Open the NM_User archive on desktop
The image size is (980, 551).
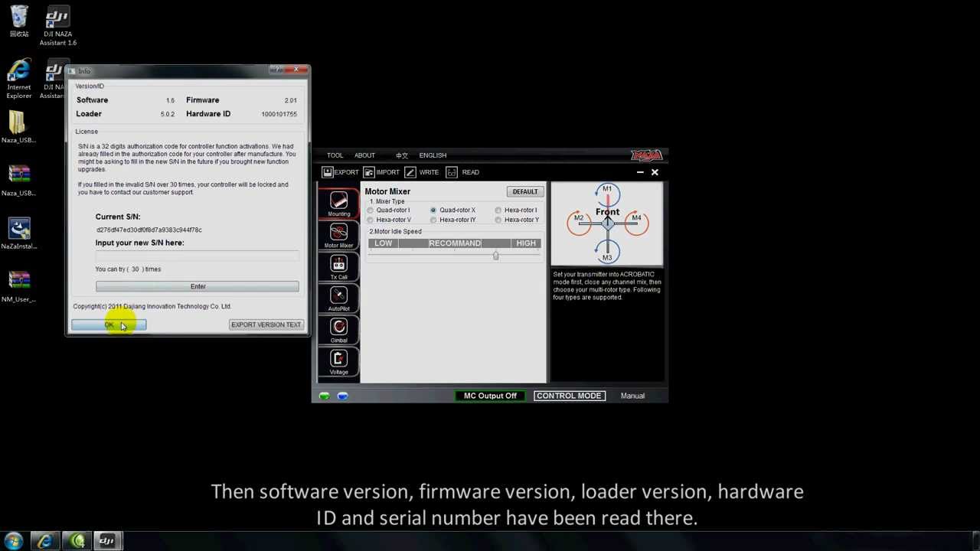pyautogui.click(x=18, y=286)
